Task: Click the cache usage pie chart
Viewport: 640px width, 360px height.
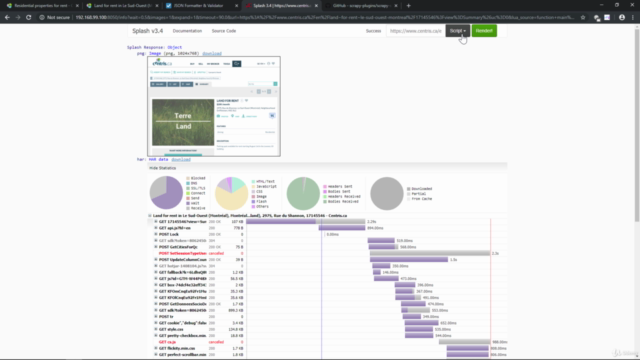Action: 387,193
